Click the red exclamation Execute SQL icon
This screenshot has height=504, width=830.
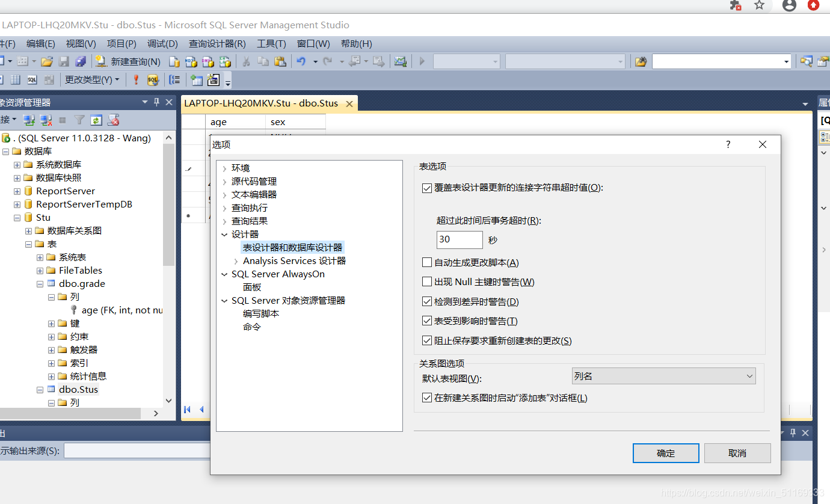pos(136,79)
